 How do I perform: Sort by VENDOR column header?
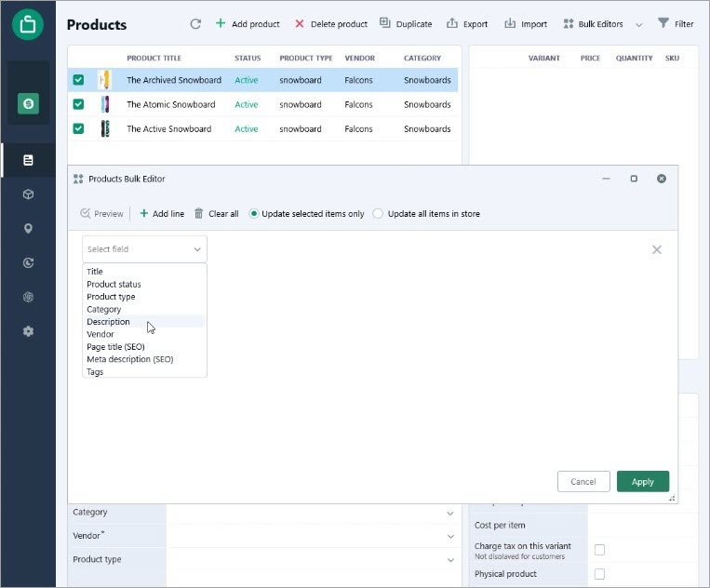click(x=359, y=58)
